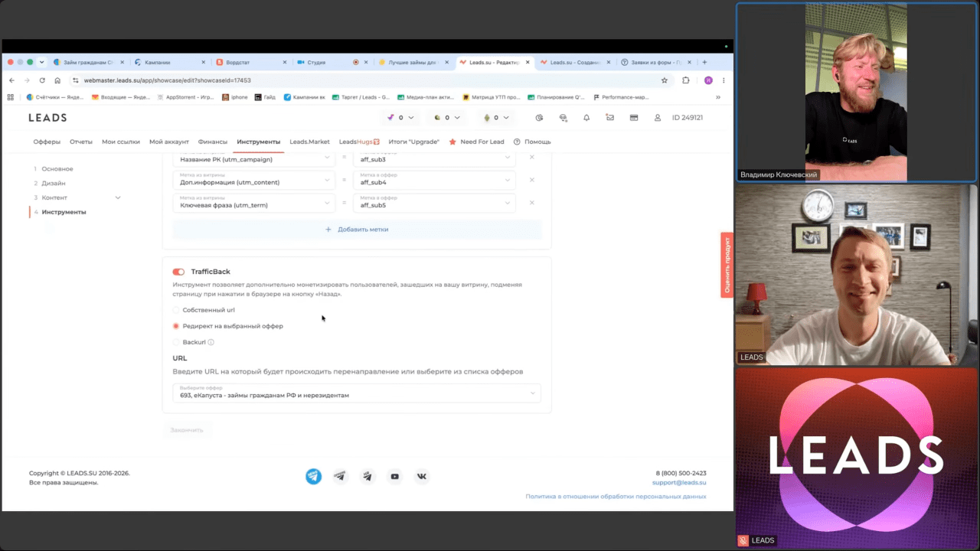Click the payment card icon in header
980x551 pixels.
[x=634, y=118]
